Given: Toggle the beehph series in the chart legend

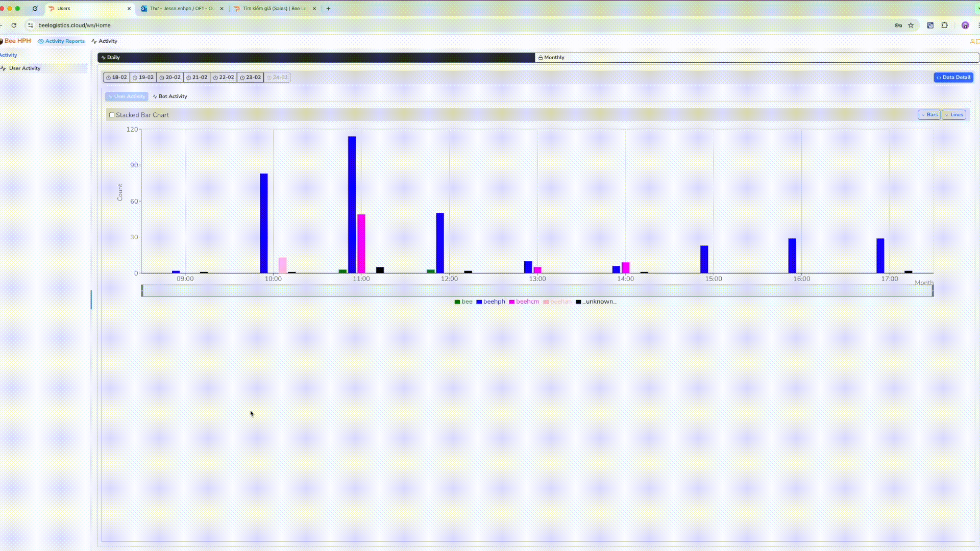Looking at the screenshot, I should (x=491, y=302).
